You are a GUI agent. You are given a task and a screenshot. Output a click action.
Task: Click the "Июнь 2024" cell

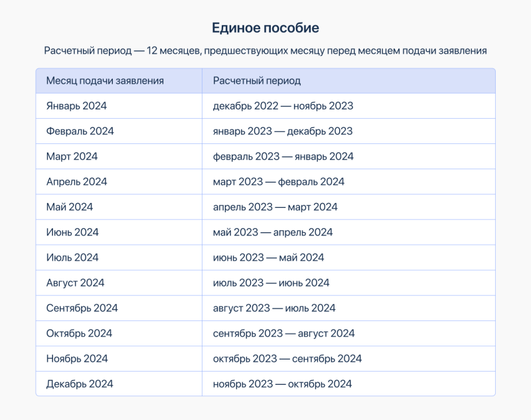tap(72, 232)
